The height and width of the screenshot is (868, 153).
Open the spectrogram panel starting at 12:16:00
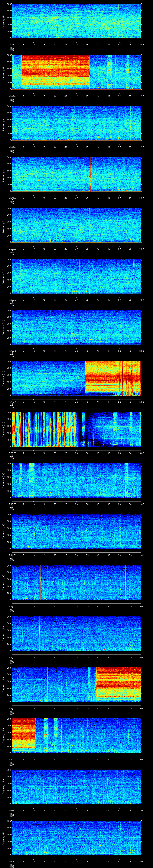point(76,787)
